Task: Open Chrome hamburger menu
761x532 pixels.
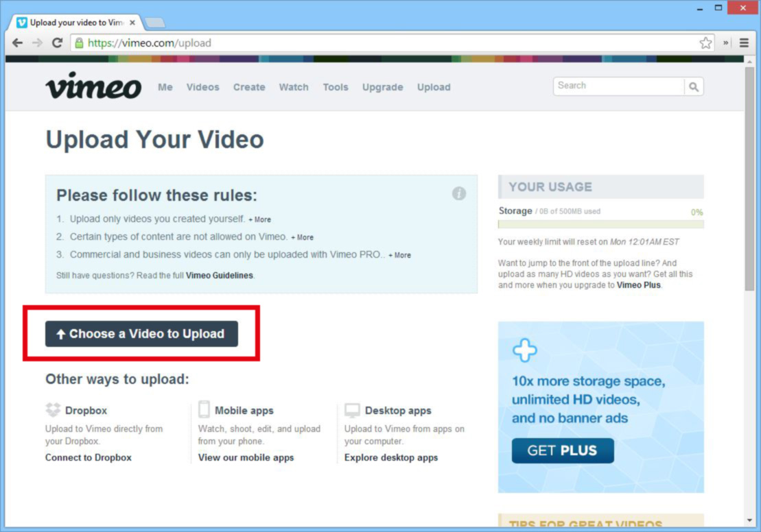Action: (x=744, y=43)
